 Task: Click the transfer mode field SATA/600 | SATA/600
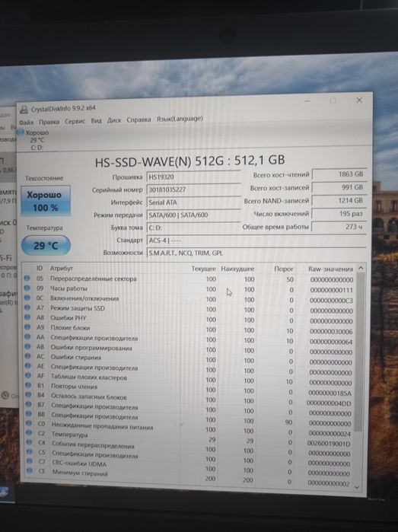(193, 215)
